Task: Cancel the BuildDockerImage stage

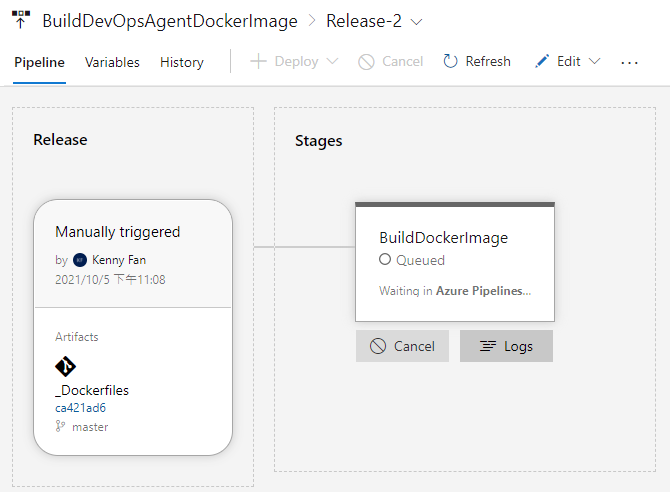Action: pyautogui.click(x=402, y=346)
